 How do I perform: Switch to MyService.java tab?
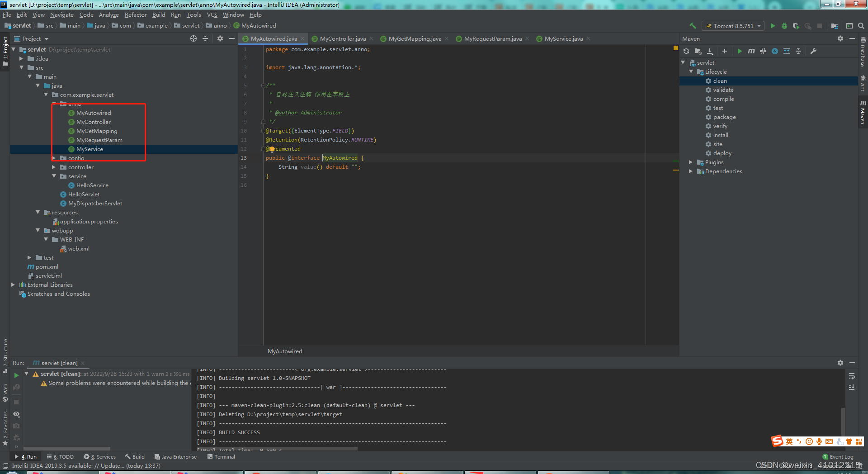(563, 38)
